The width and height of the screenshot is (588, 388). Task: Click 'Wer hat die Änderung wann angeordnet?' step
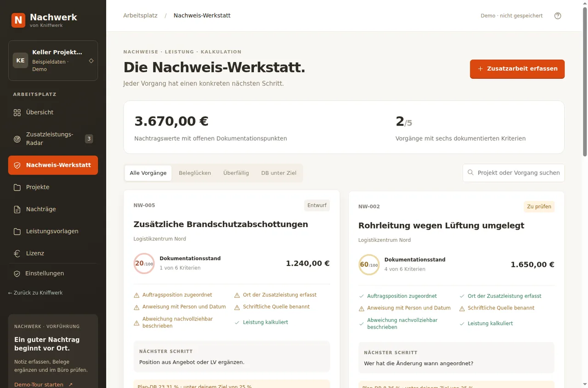418,364
